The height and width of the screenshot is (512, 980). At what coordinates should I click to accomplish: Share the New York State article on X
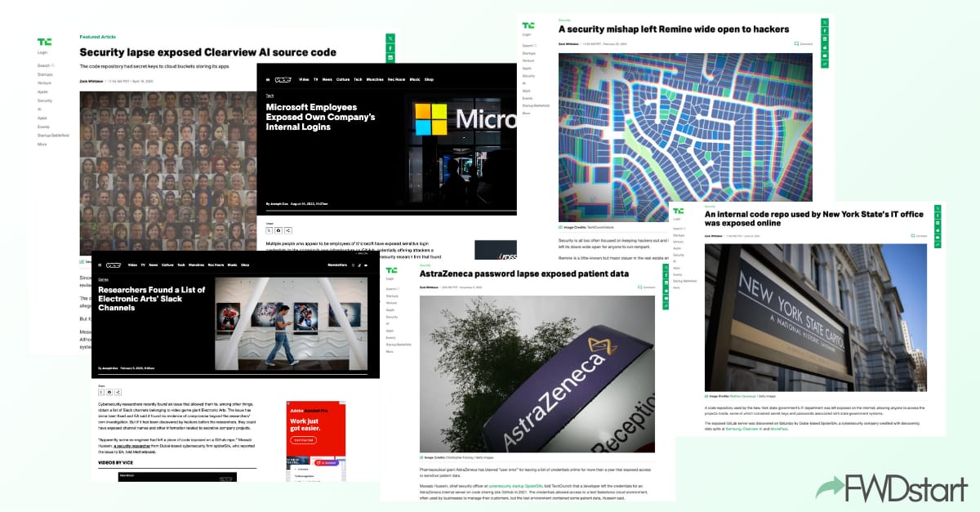pos(937,207)
